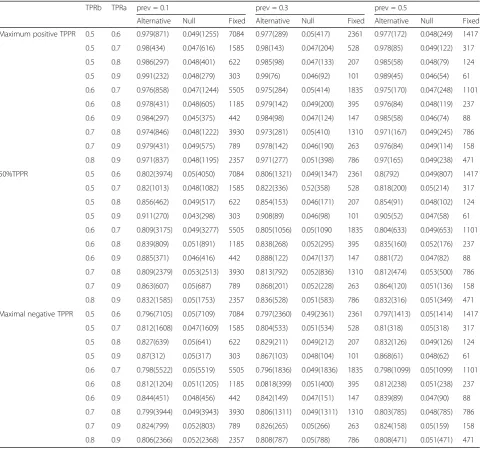Select the value '0.87(312)'
The width and height of the screenshot is (480, 450).
coord(151,356)
